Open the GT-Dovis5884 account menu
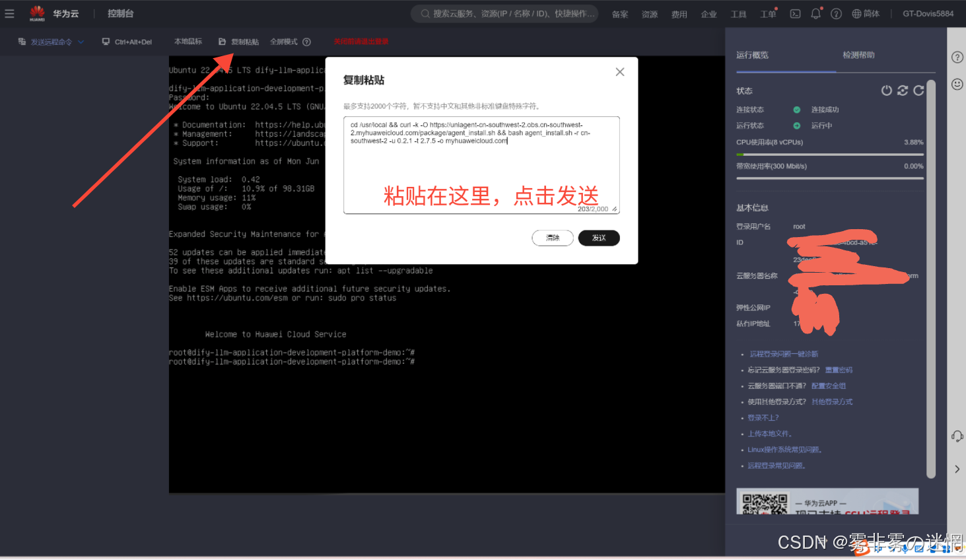 (x=928, y=14)
